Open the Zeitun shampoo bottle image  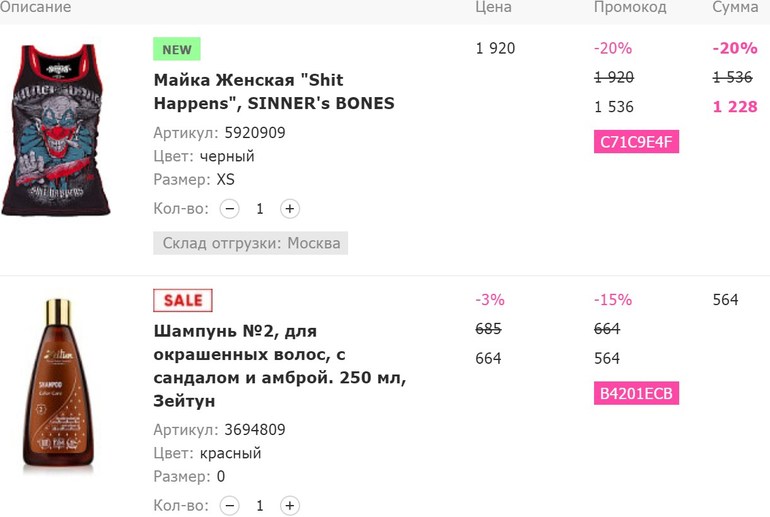tap(58, 383)
